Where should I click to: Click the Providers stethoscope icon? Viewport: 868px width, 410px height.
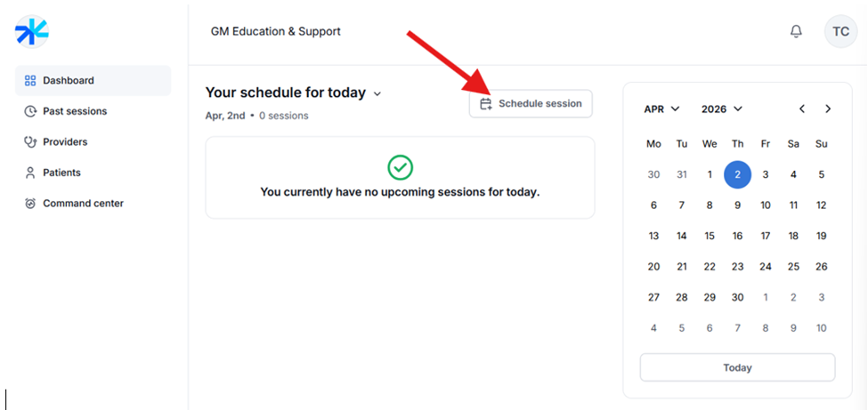pyautogui.click(x=30, y=142)
